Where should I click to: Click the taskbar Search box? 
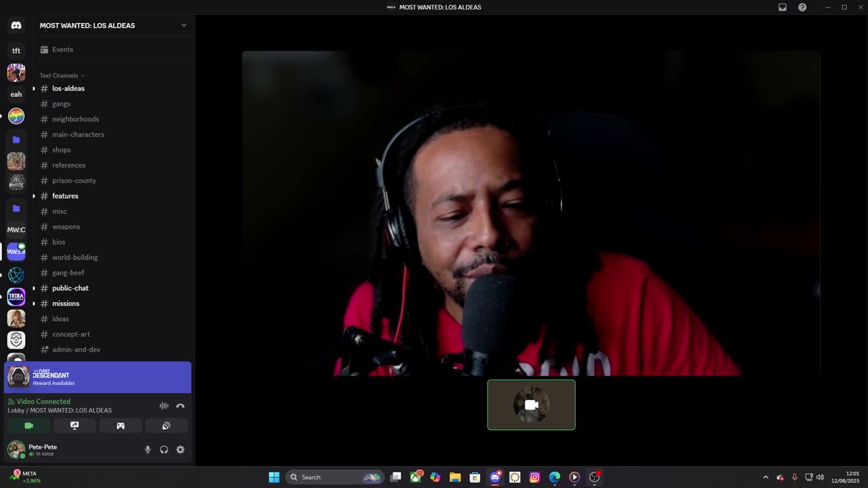335,477
